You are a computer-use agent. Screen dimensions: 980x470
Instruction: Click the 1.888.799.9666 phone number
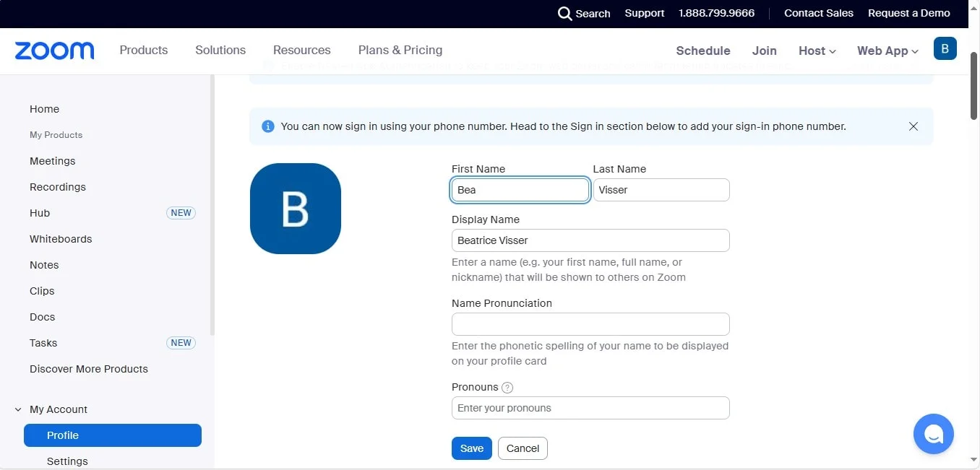(717, 13)
